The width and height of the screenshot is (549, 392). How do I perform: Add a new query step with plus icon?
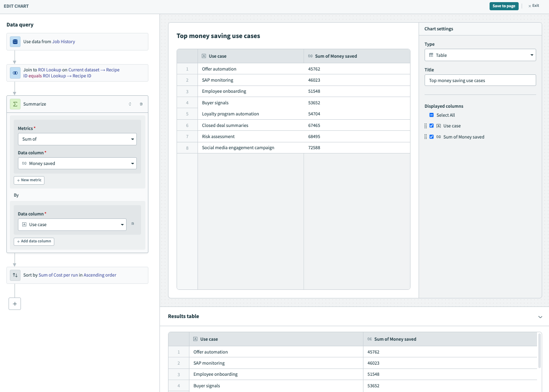pos(15,304)
